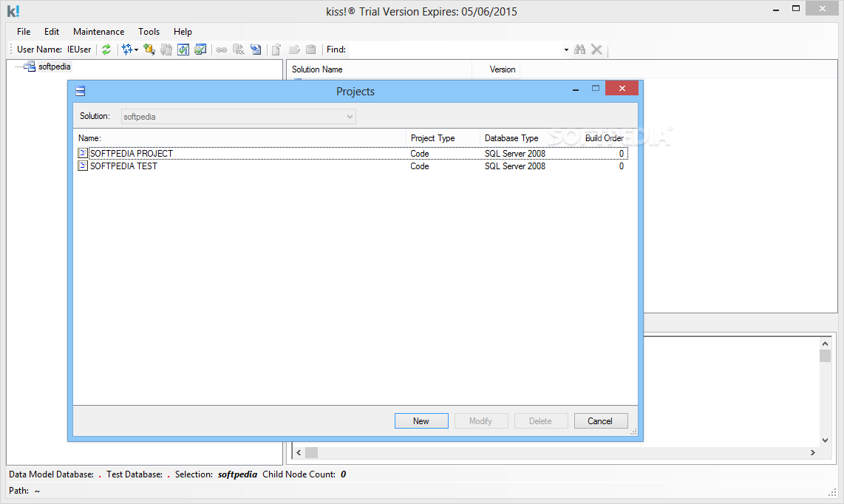Click the blue sparkle wizard icon
This screenshot has width=844, height=504.
(126, 50)
